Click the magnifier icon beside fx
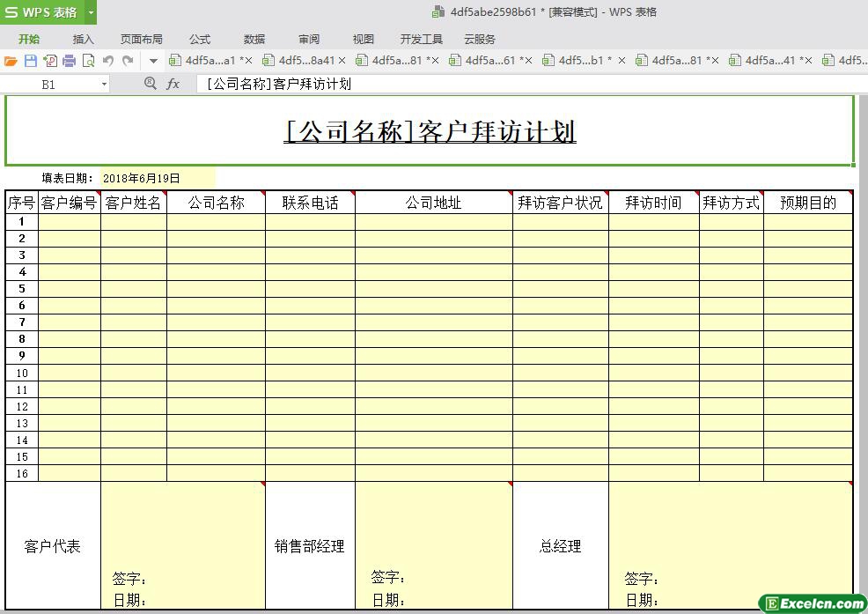Image resolution: width=868 pixels, height=614 pixels. [x=150, y=84]
